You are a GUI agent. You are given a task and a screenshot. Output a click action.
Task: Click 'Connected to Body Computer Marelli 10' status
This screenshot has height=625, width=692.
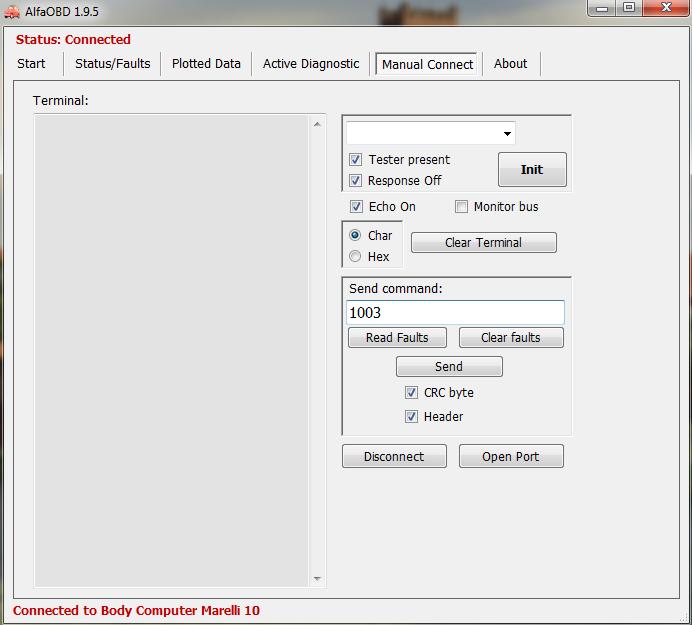[136, 611]
